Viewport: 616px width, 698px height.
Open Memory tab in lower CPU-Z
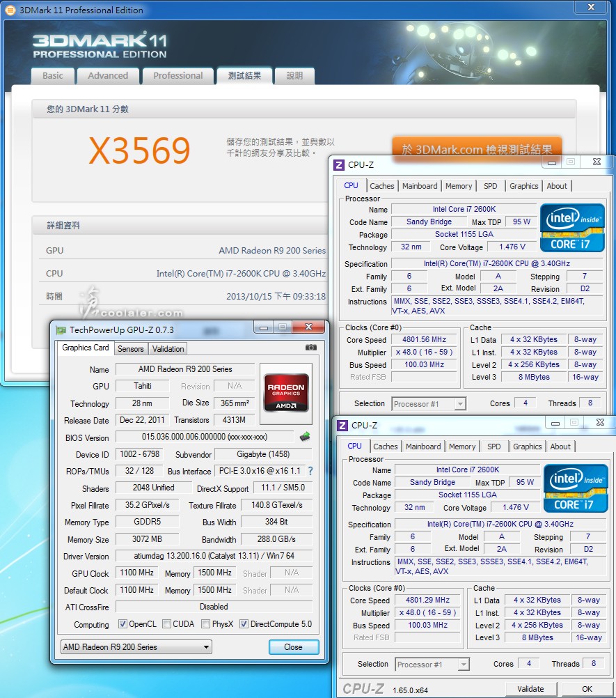[x=462, y=447]
